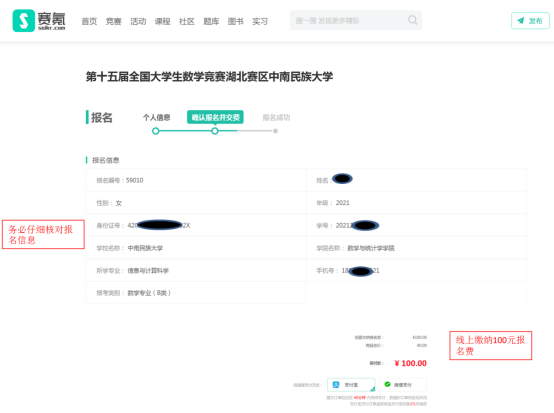This screenshot has width=554, height=413.
Task: Select the WeChat Pay icon
Action: pyautogui.click(x=387, y=384)
